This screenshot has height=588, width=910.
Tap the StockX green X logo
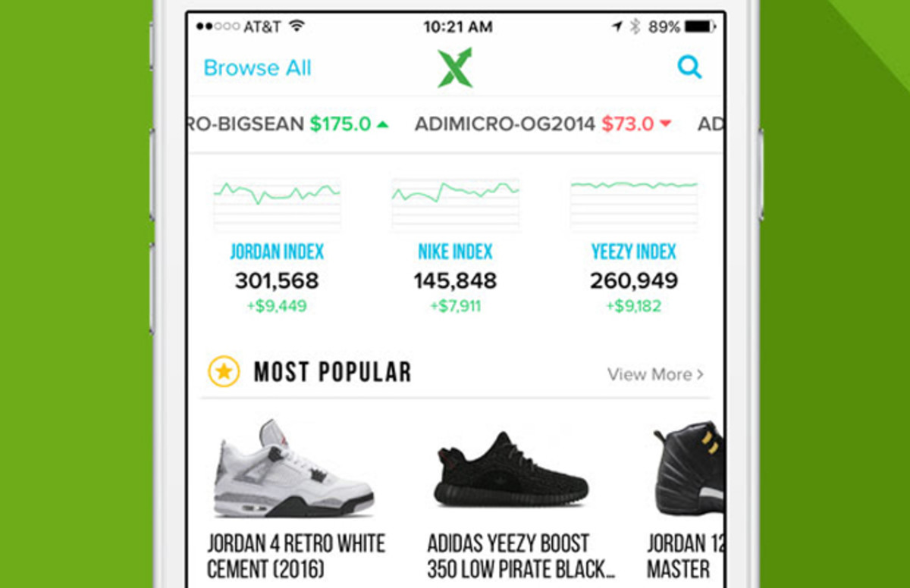[455, 67]
